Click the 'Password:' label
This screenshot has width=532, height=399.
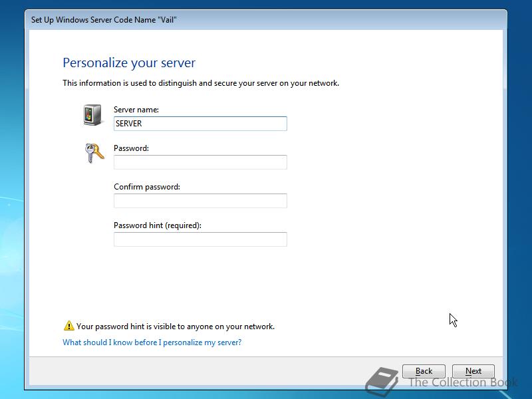point(131,148)
